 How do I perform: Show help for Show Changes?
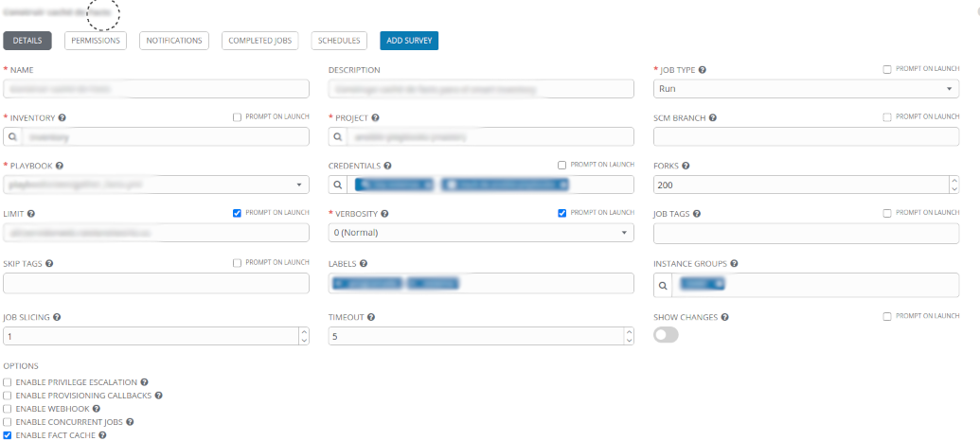click(724, 317)
